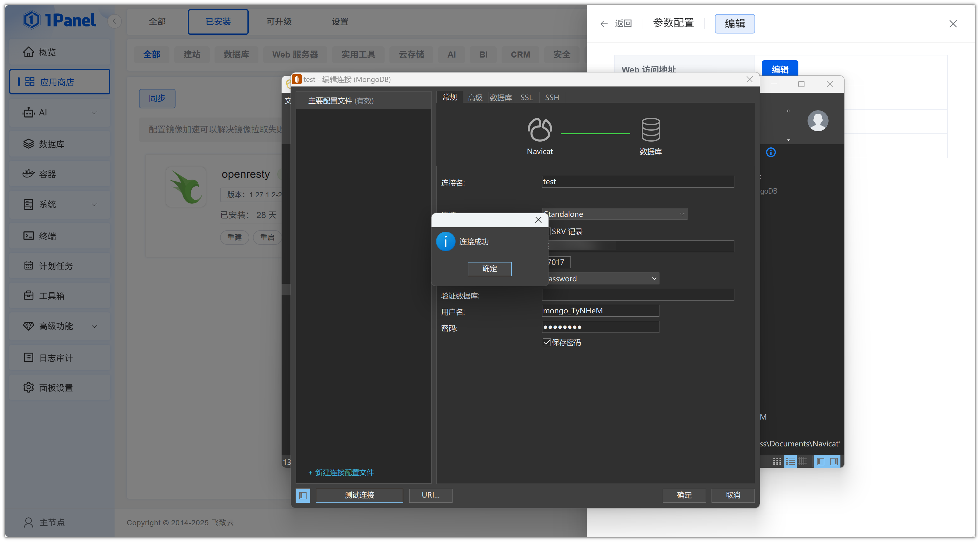This screenshot has width=980, height=542.
Task: Toggle the Navicat dialog side panel icon
Action: point(303,495)
